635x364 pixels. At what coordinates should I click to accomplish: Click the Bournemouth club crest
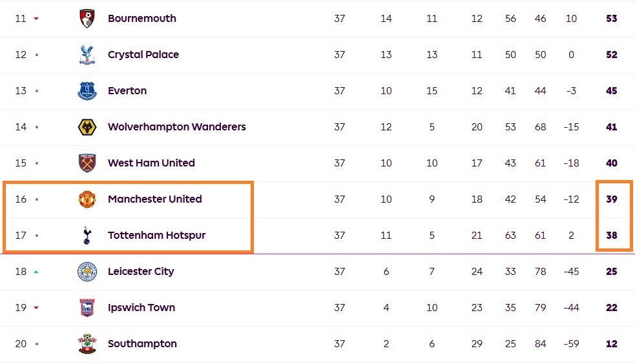tap(87, 19)
